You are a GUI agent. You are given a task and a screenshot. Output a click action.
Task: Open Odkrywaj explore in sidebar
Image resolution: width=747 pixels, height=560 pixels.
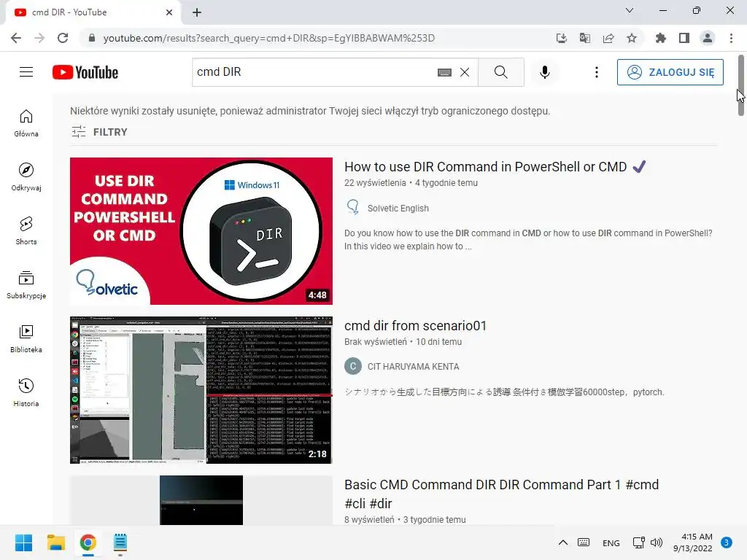[x=26, y=177]
